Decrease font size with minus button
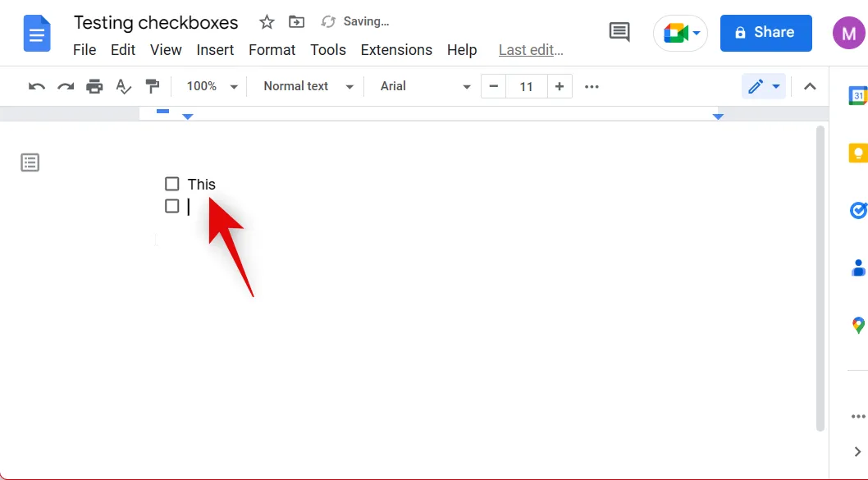Image resolution: width=868 pixels, height=480 pixels. (x=494, y=86)
